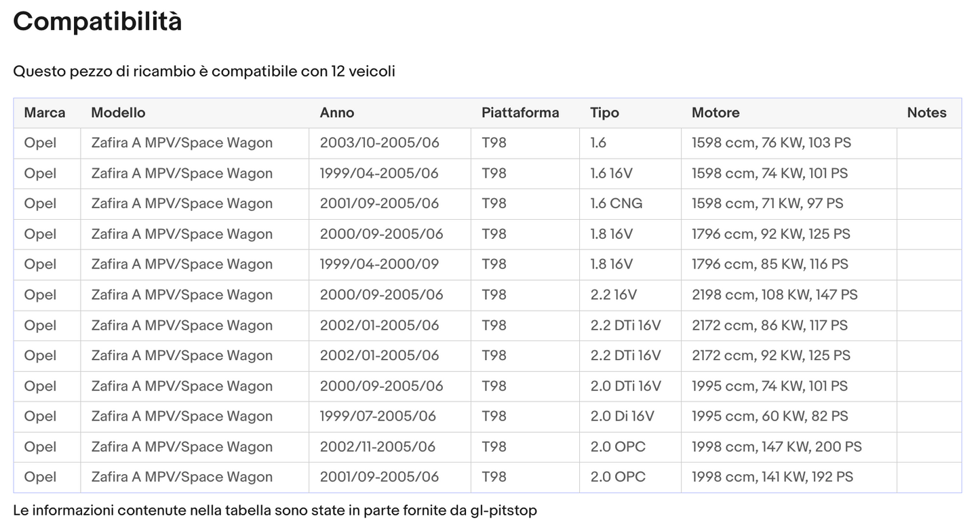Click engine cell 1998 ccm, 147 KW, 200 PS
This screenshot has width=980, height=529.
[777, 447]
